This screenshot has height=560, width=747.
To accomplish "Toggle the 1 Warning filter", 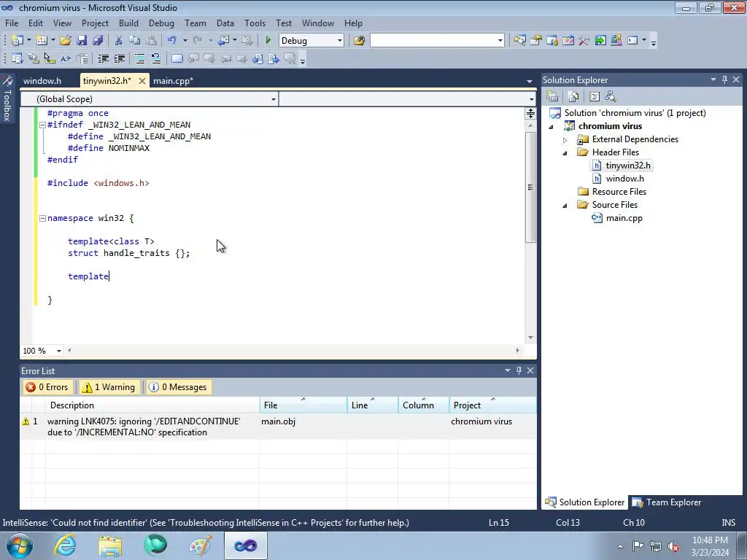I will (109, 387).
